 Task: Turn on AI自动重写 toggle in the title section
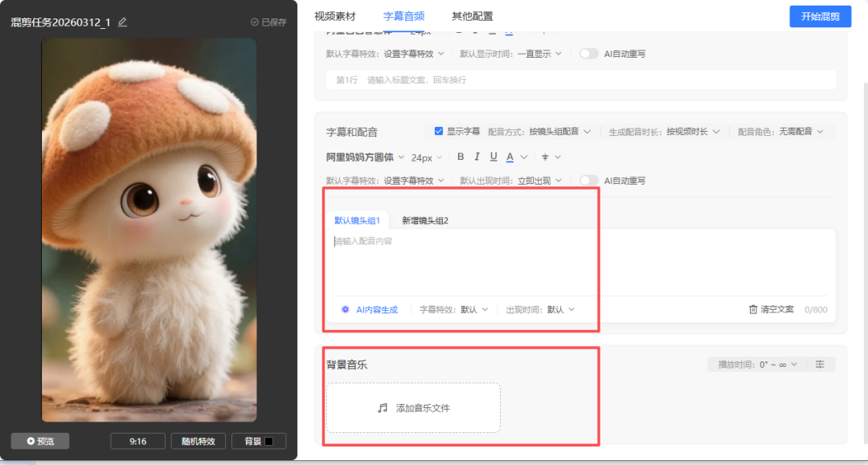589,54
